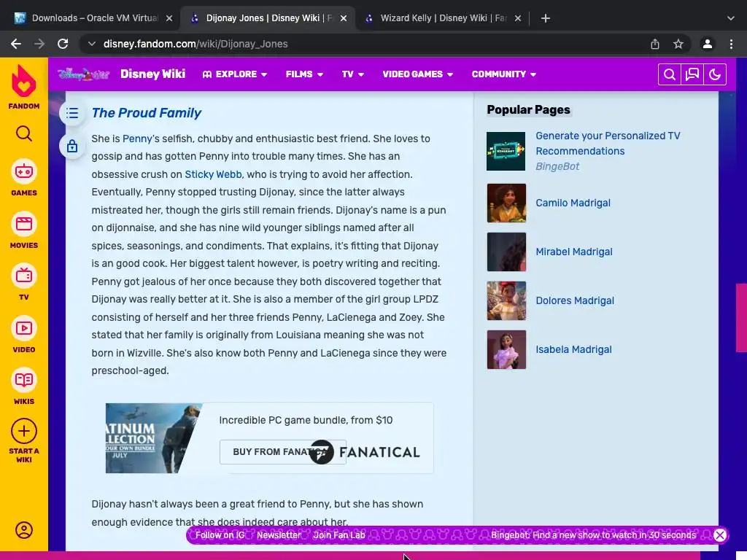Screen dimensions: 747x560
Task: Click Mirabel Madrigal thumbnail
Action: (x=506, y=252)
